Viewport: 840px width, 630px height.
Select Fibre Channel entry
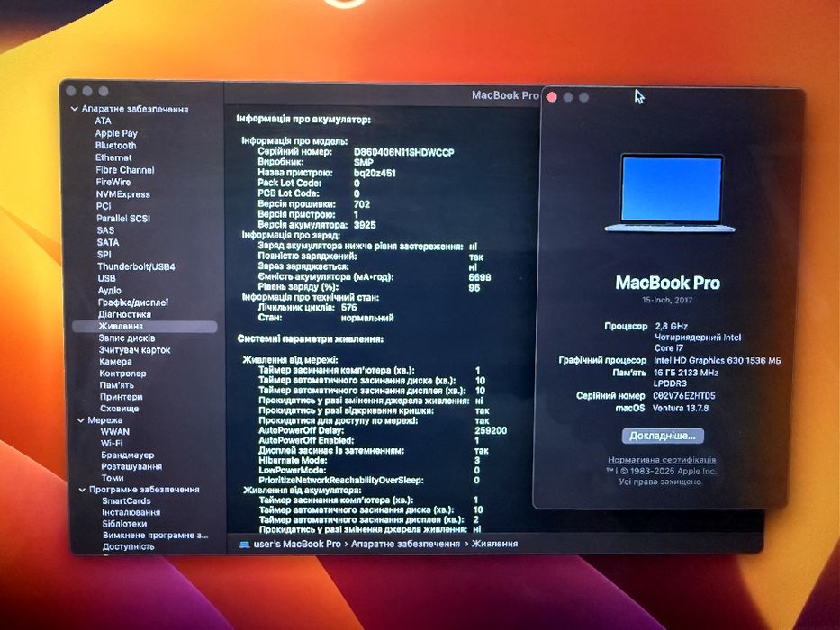(125, 170)
